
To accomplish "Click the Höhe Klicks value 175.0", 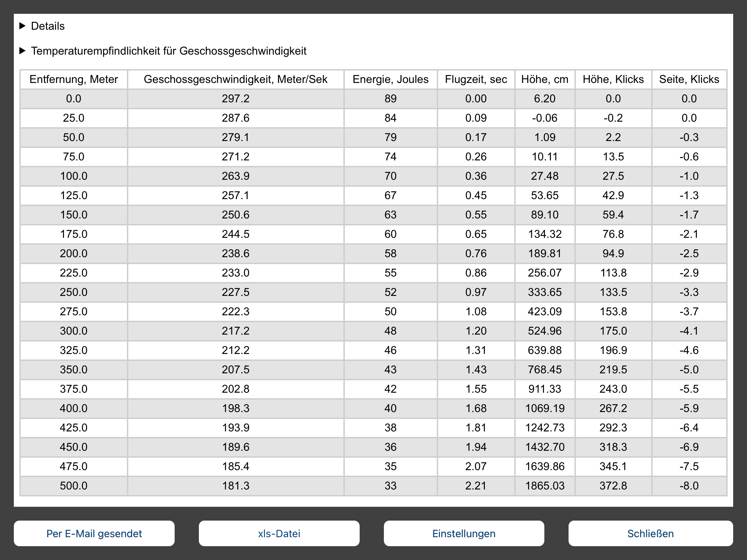I will (613, 331).
